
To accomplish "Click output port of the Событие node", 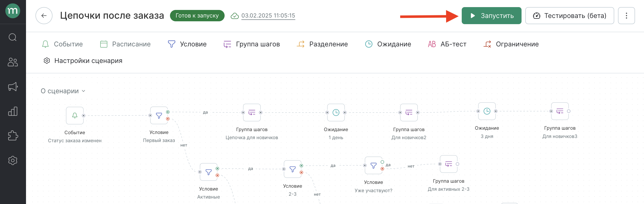I will [83, 115].
